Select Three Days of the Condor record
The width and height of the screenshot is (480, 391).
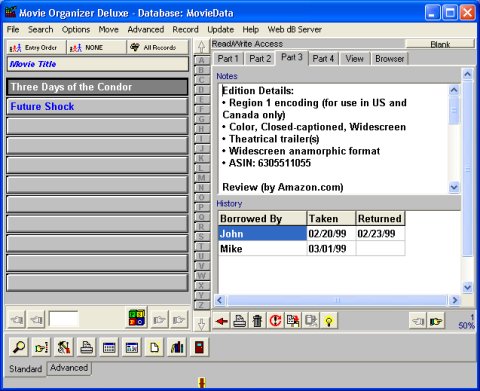97,87
